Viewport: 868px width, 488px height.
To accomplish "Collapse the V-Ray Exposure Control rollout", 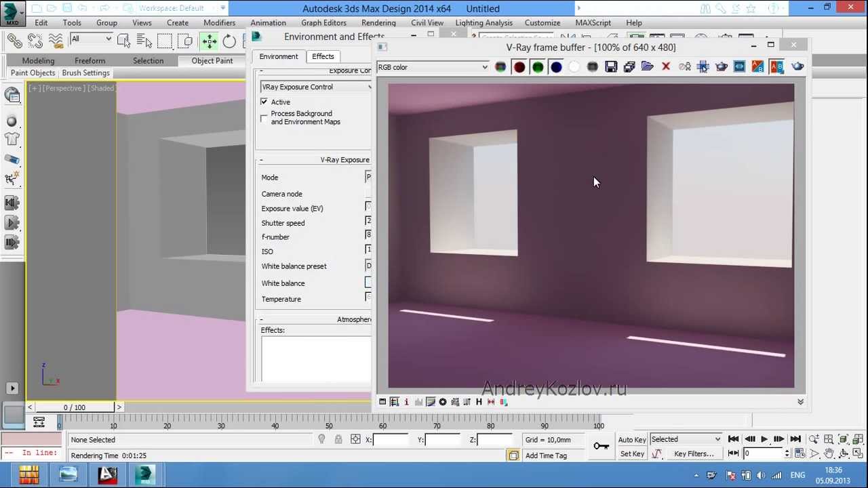I will (315, 160).
